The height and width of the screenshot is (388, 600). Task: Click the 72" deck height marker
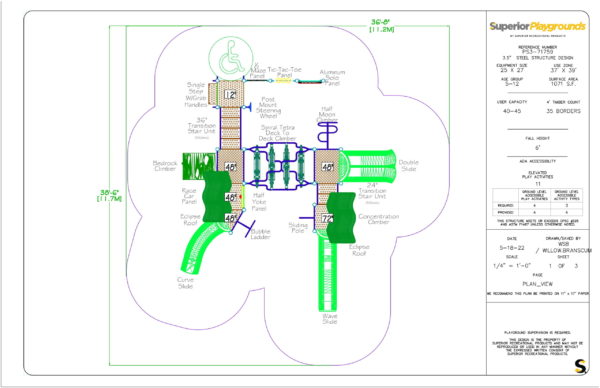point(327,218)
